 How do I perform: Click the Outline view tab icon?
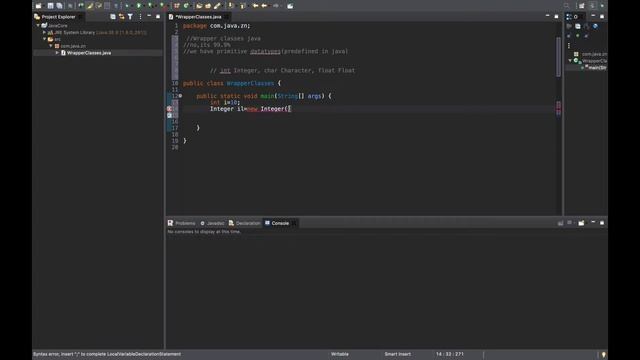569,17
